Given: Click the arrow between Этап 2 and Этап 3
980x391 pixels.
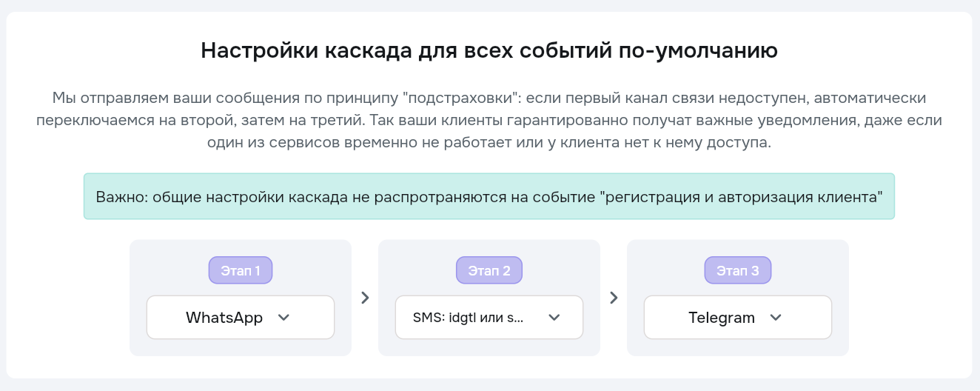Looking at the screenshot, I should (614, 298).
